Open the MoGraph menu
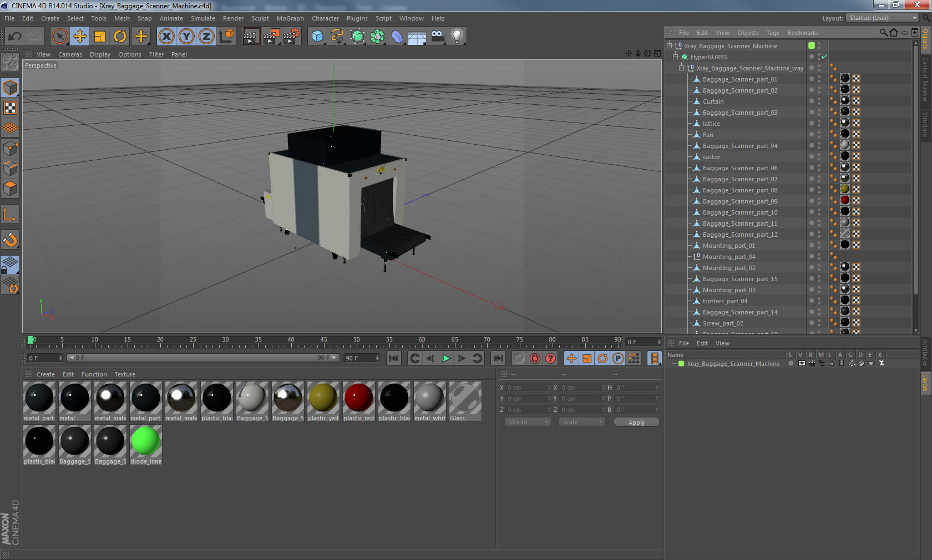This screenshot has width=932, height=560. coord(290,18)
